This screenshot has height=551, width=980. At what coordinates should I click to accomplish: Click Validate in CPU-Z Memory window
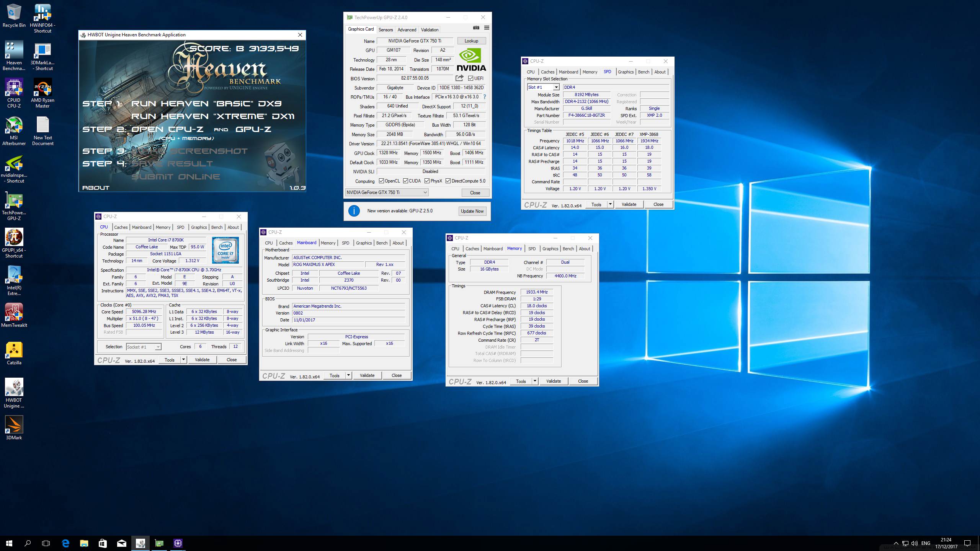point(554,381)
